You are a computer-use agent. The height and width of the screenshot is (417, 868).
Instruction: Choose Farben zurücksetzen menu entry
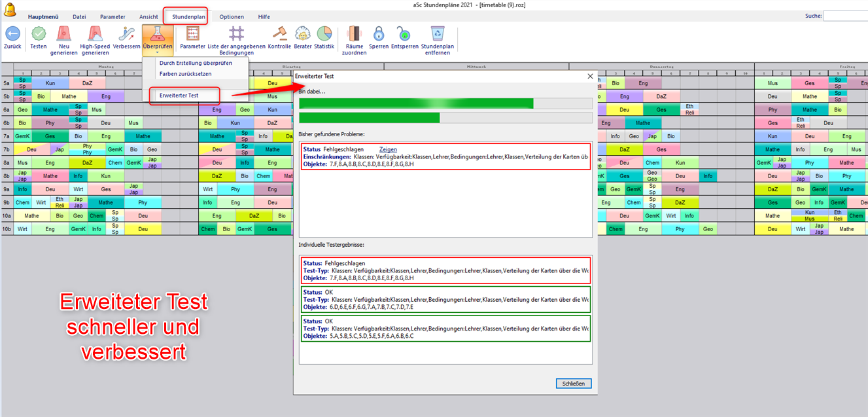(x=196, y=74)
